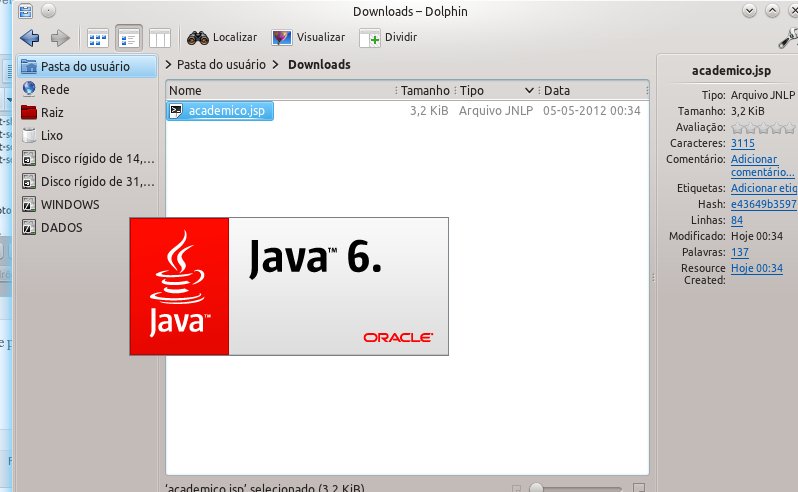This screenshot has width=798, height=492.
Task: Select the details view mode button
Action: [129, 38]
